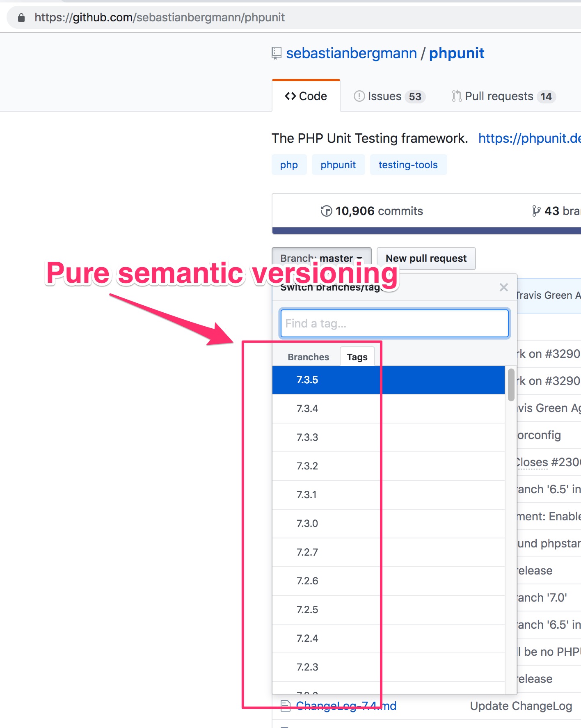Select tag 7.3.1
The width and height of the screenshot is (581, 728).
388,495
